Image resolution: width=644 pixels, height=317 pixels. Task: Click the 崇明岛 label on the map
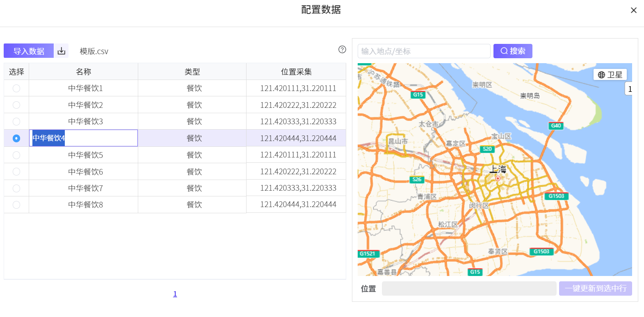click(530, 96)
